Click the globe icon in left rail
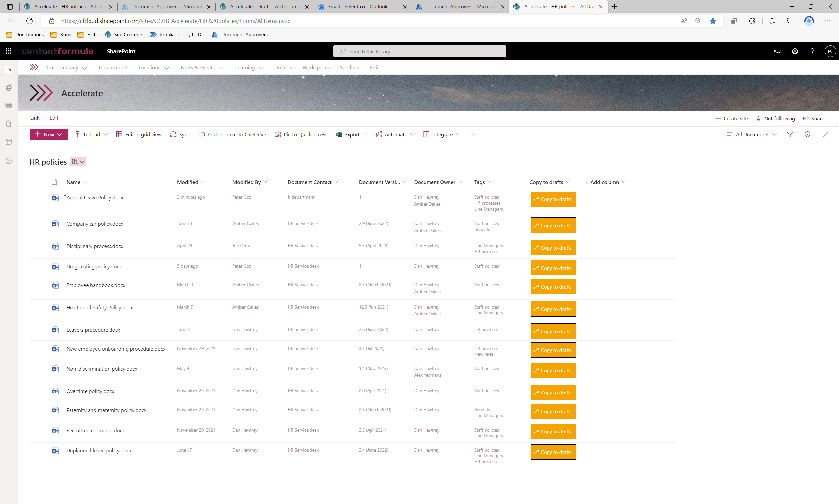 [9, 88]
